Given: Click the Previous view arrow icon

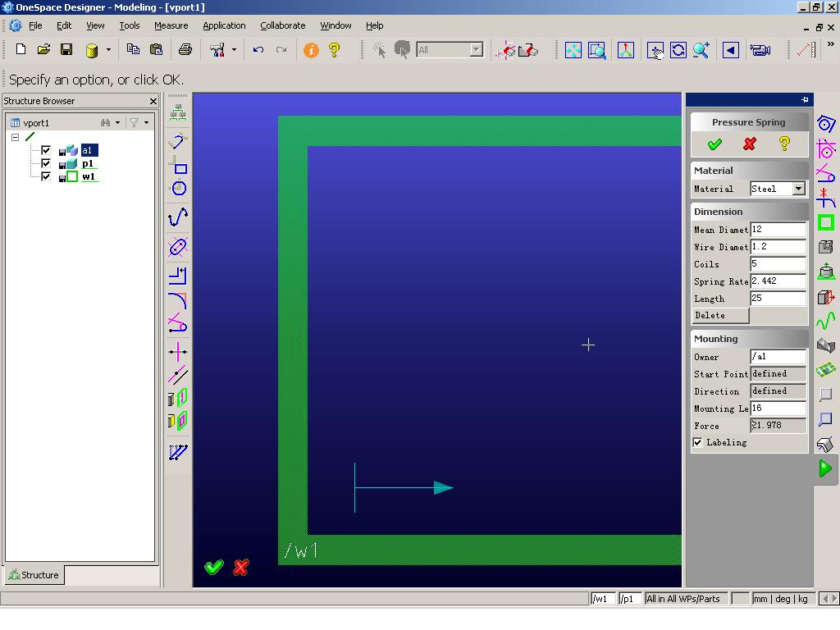Looking at the screenshot, I should click(x=731, y=50).
